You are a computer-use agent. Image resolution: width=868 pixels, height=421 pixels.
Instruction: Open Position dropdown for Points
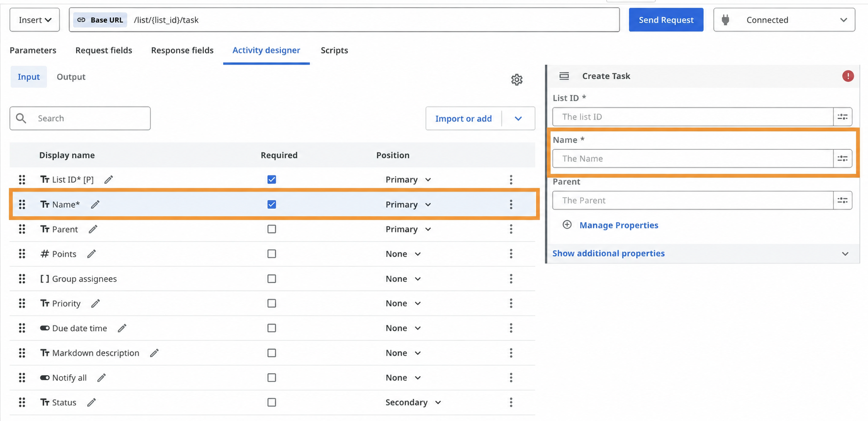coord(403,254)
